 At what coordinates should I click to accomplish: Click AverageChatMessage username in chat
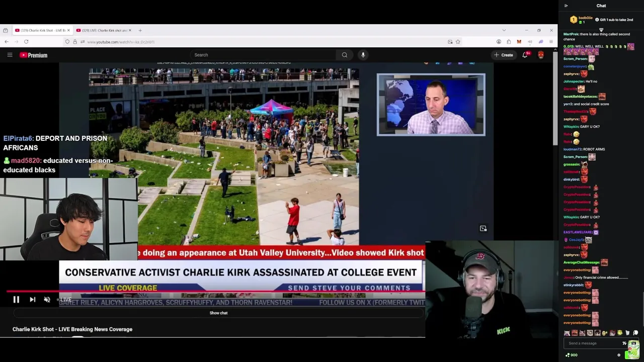click(582, 262)
